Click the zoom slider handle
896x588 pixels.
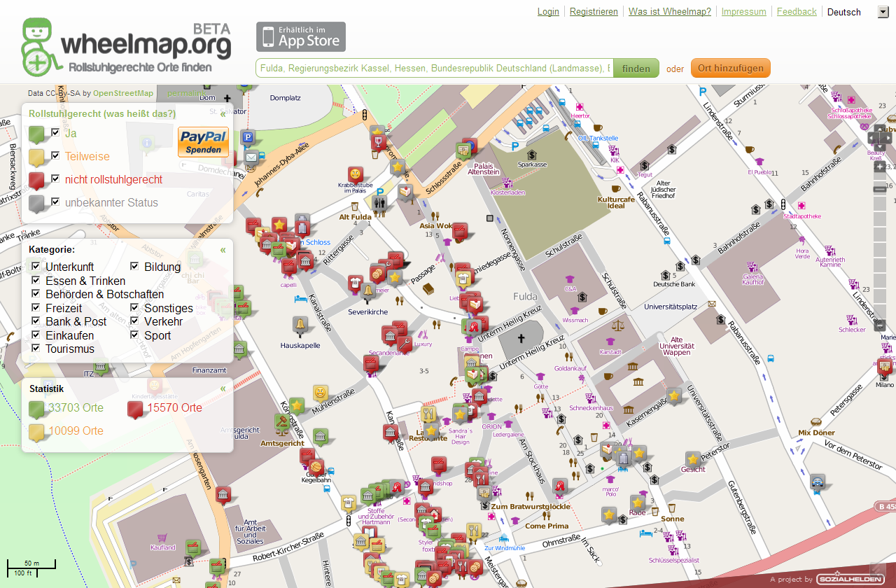point(880,189)
